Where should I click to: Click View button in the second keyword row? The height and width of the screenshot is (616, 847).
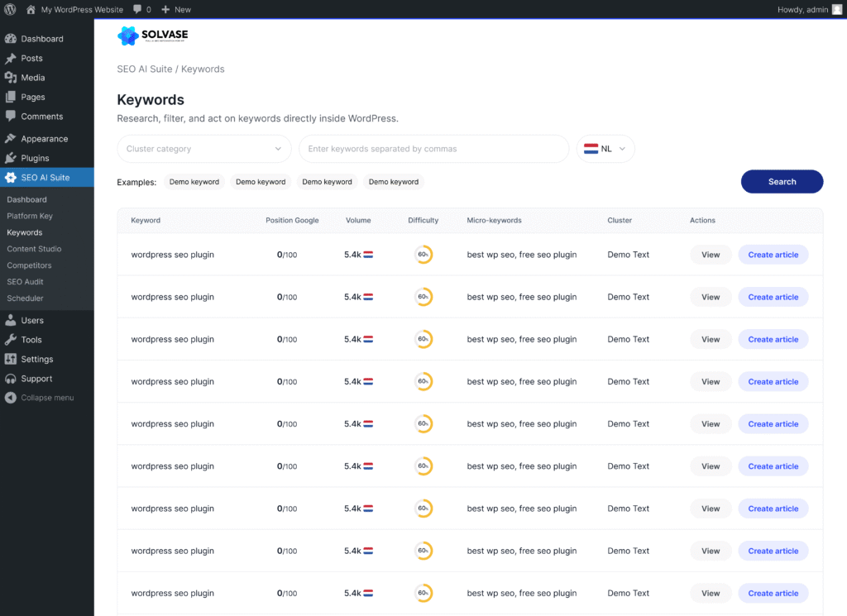711,297
